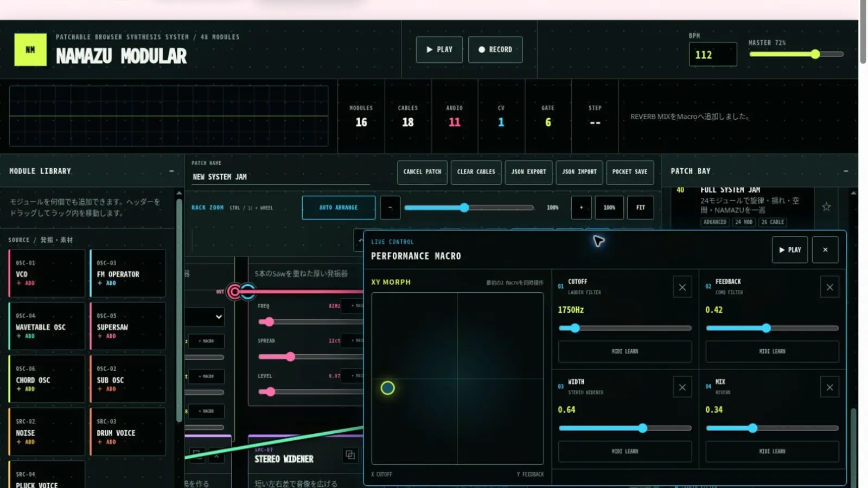Remove the Mix macro with its X

tap(829, 387)
